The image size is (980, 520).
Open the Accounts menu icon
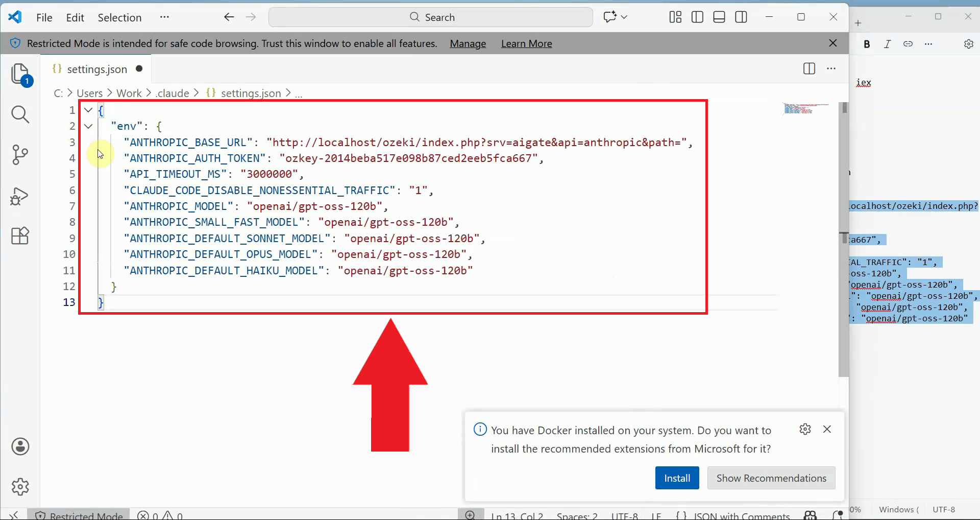pyautogui.click(x=20, y=446)
